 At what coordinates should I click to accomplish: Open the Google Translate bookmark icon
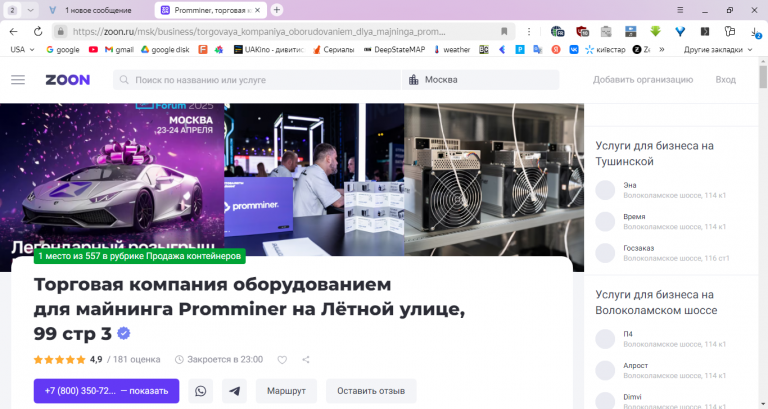(x=538, y=49)
